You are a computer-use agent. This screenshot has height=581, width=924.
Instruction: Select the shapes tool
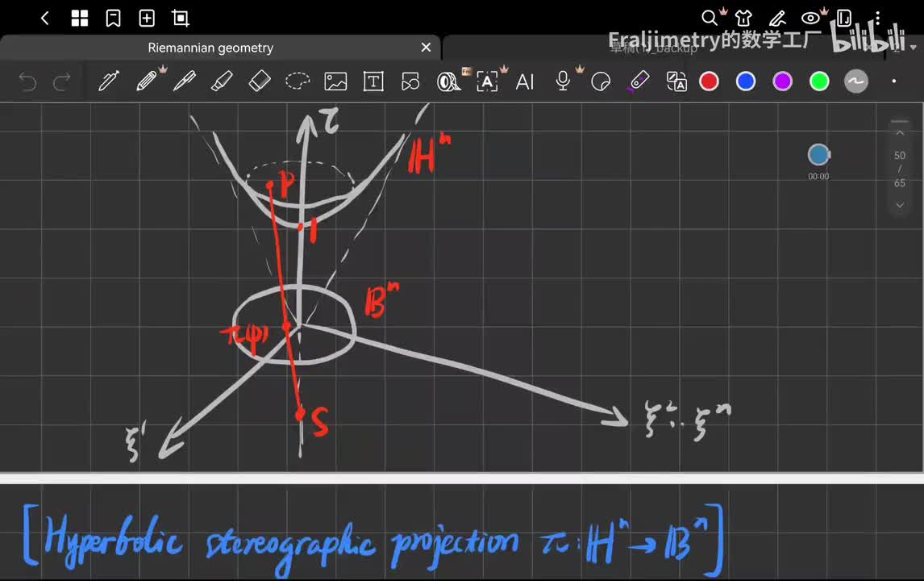[x=410, y=82]
